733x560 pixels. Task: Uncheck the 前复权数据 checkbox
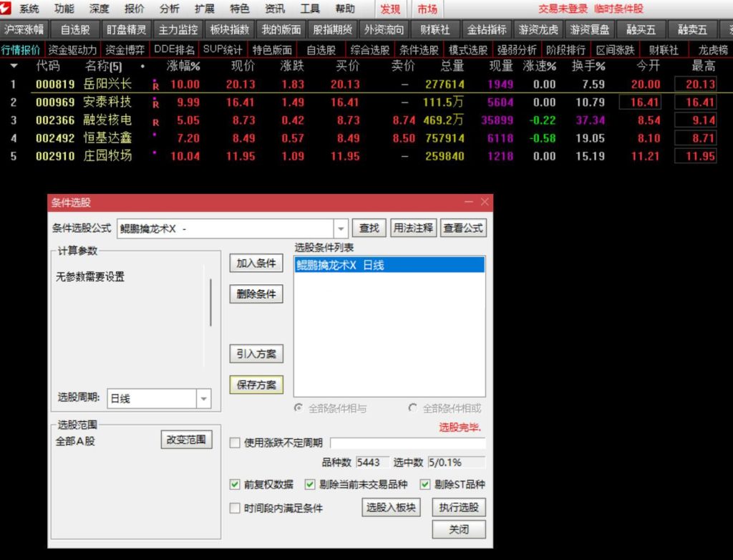(235, 484)
